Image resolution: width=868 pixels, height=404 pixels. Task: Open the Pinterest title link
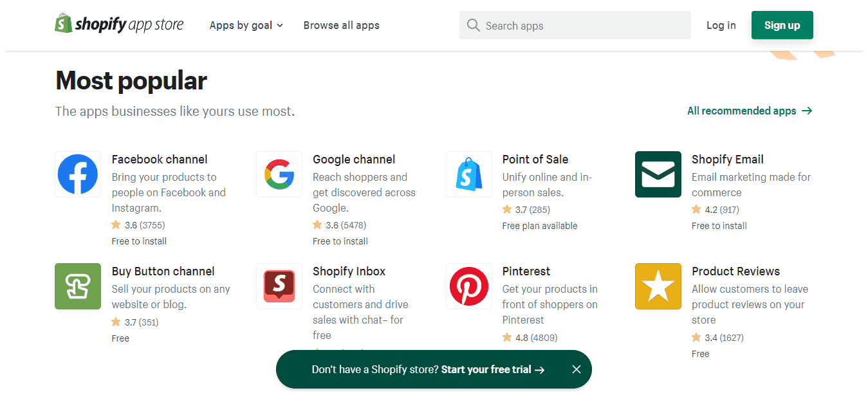(526, 271)
